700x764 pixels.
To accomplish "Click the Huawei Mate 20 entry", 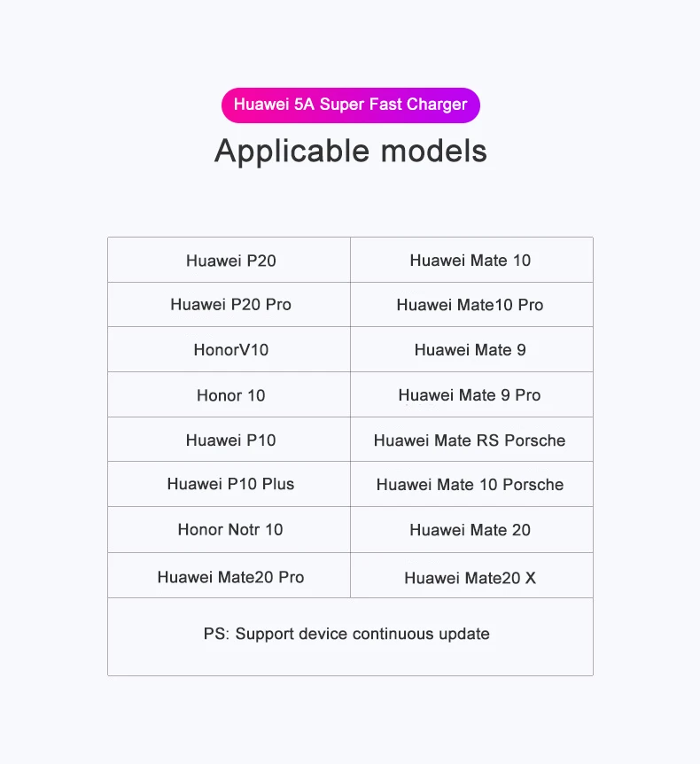I will (x=471, y=530).
